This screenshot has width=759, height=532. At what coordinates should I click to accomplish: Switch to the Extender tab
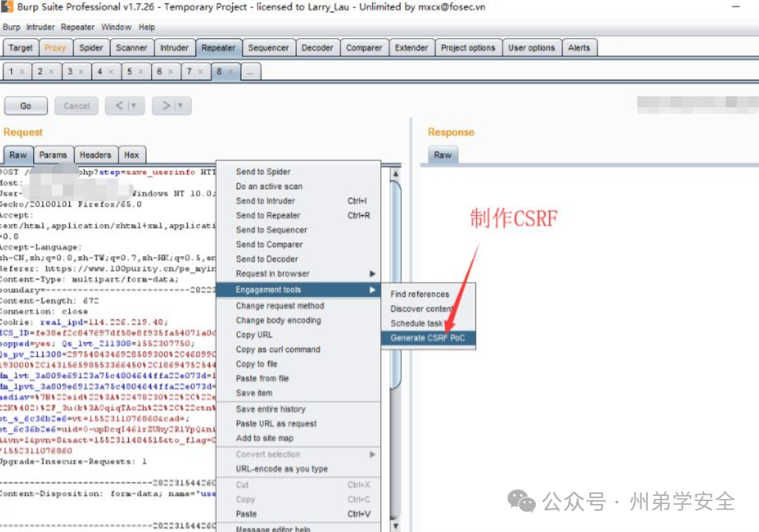point(411,48)
